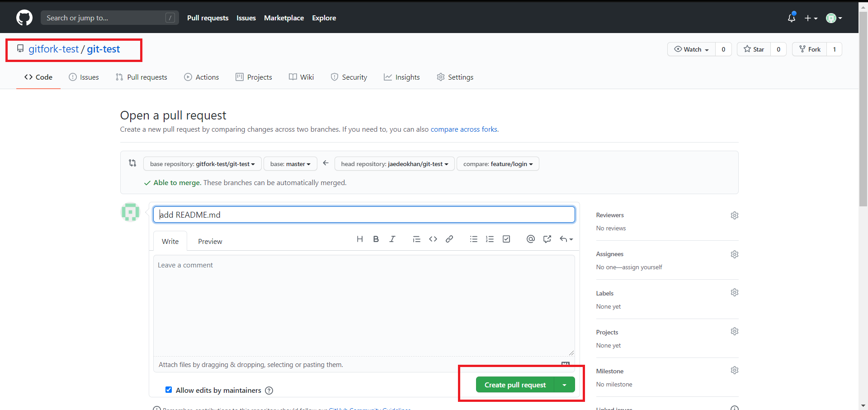
Task: Click the markdown supported icon
Action: (x=566, y=364)
